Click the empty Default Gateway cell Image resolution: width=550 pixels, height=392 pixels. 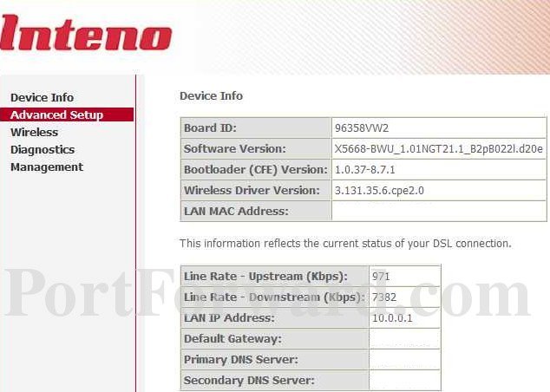tap(404, 339)
